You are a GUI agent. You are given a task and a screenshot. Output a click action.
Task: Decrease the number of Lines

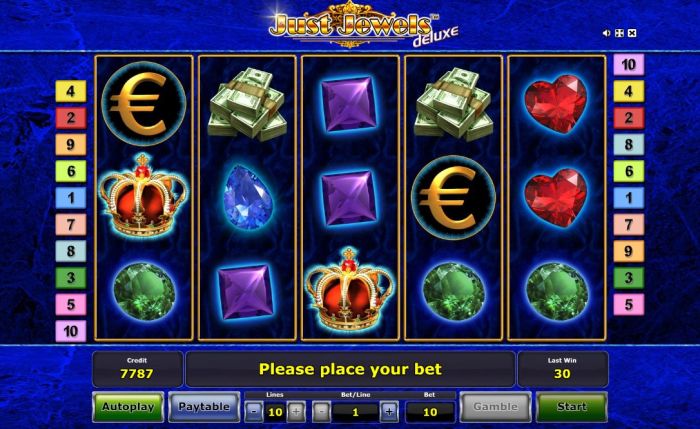[x=254, y=412]
